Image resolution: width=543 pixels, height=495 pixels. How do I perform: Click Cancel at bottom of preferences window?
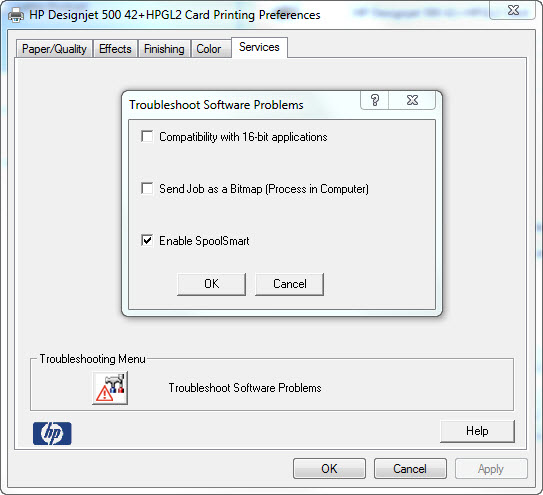coord(410,469)
